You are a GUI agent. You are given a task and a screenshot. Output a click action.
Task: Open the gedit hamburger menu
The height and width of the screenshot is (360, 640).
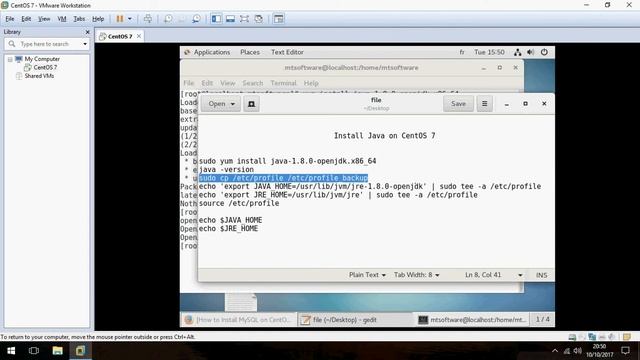pos(484,104)
